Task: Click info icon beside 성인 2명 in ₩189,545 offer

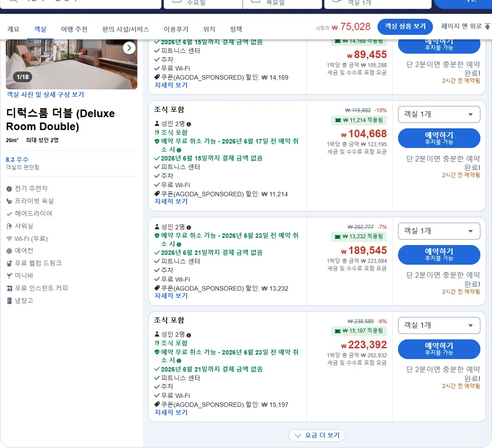Action: [189, 228]
